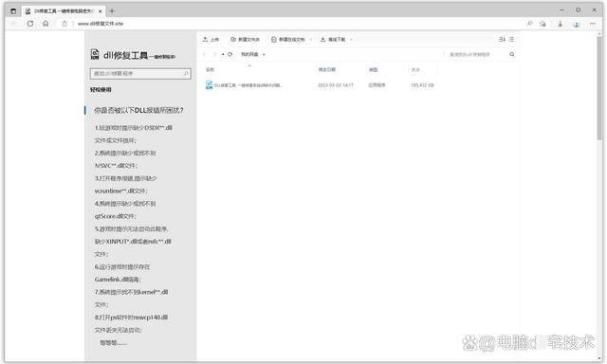Open the sort order icon in file toolbar
Image resolution: width=607 pixels, height=364 pixels.
tap(502, 39)
